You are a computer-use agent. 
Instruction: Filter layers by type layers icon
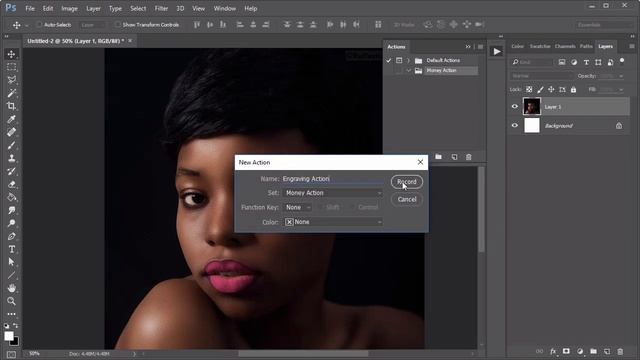[586, 62]
